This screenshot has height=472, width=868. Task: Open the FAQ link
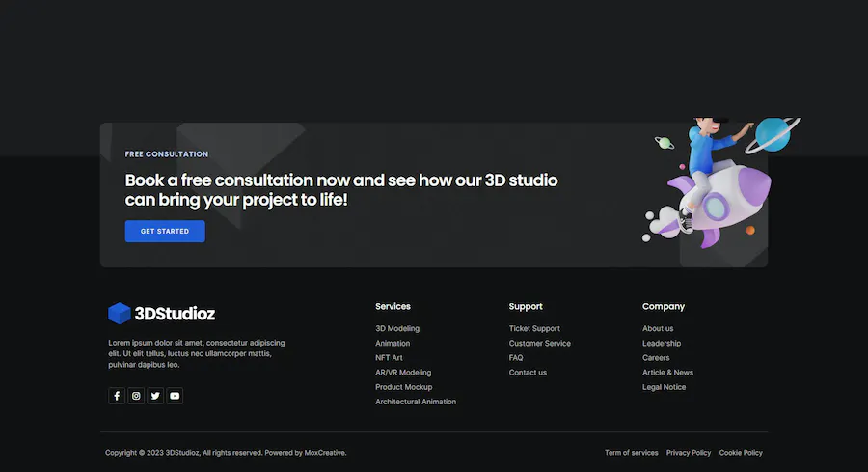[x=516, y=358]
